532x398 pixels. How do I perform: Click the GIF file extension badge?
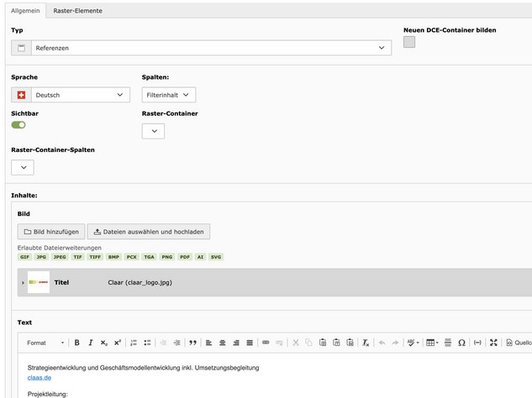click(x=24, y=257)
